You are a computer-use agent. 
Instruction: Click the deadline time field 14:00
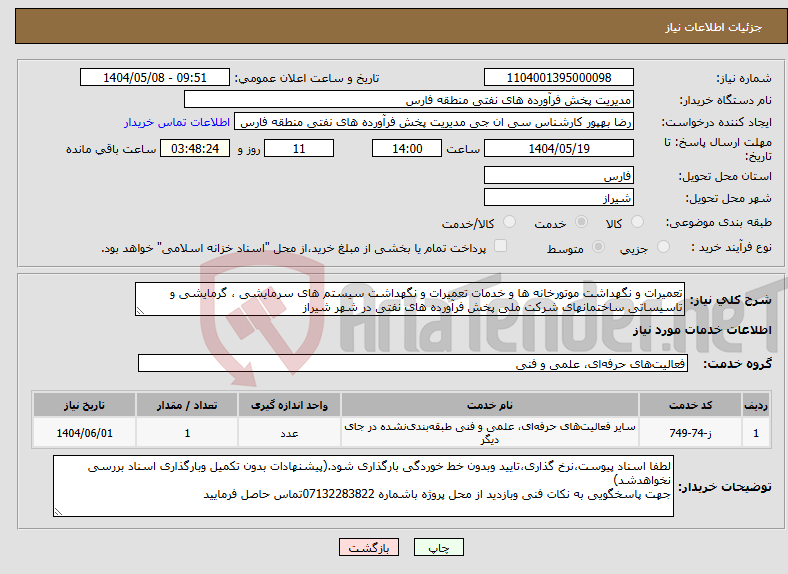click(x=407, y=148)
